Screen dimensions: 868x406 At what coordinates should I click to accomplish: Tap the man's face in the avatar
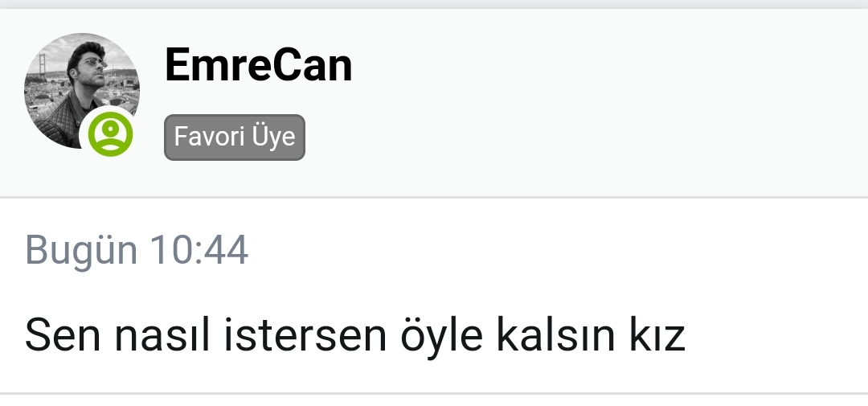tap(88, 64)
